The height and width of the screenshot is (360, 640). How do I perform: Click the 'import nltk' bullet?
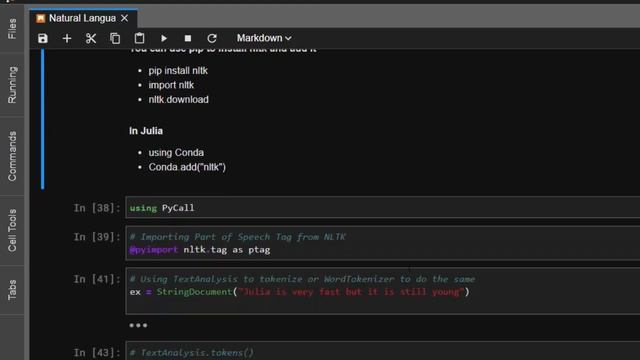[171, 85]
